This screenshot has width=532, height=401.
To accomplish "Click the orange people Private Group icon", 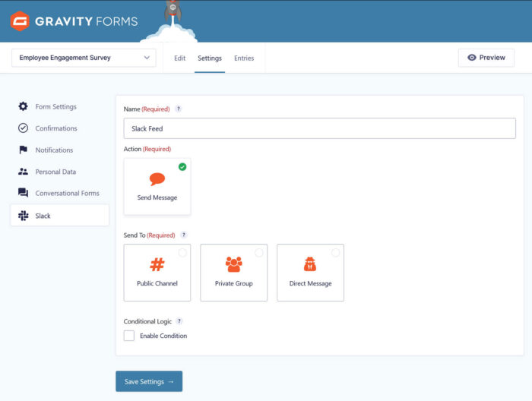I will click(234, 264).
